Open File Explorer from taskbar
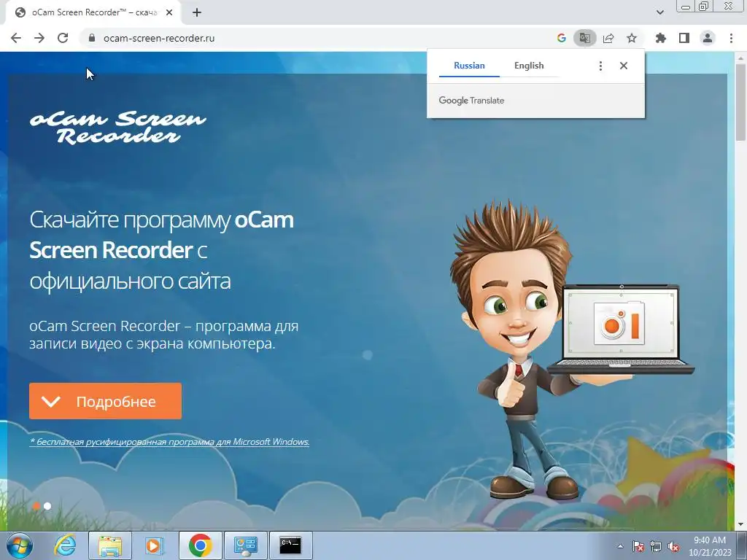 point(110,545)
